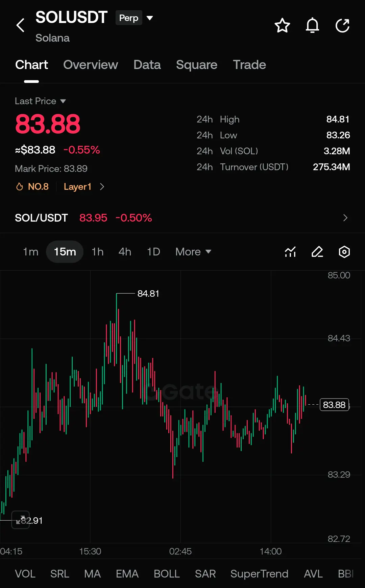Image resolution: width=365 pixels, height=588 pixels.
Task: Switch to the Overview tab
Action: coord(91,65)
